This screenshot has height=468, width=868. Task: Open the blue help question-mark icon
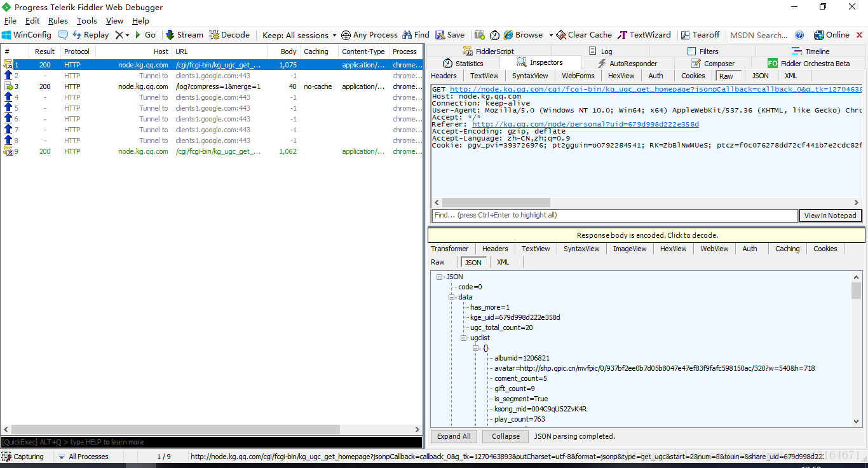799,35
